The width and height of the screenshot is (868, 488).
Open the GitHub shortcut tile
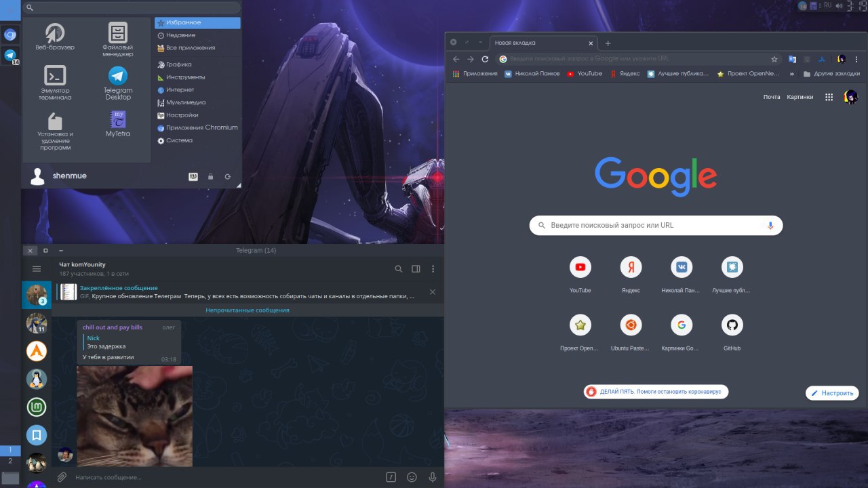point(732,332)
